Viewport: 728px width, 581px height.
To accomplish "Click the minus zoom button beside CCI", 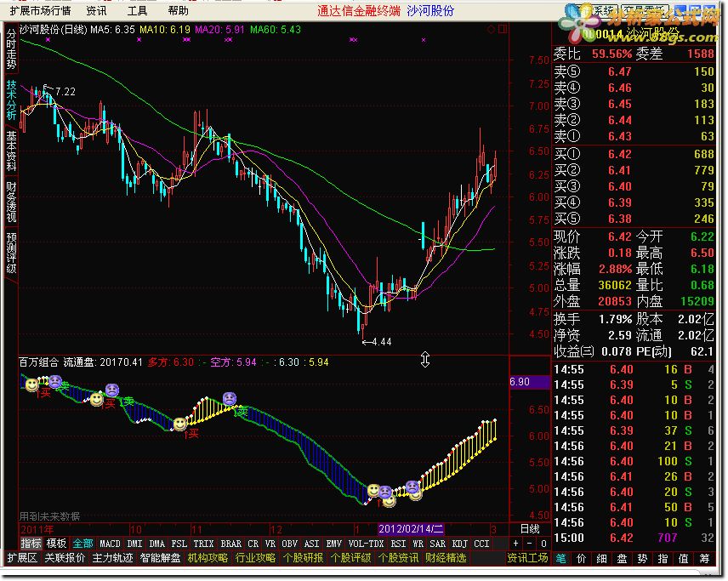I will [529, 544].
